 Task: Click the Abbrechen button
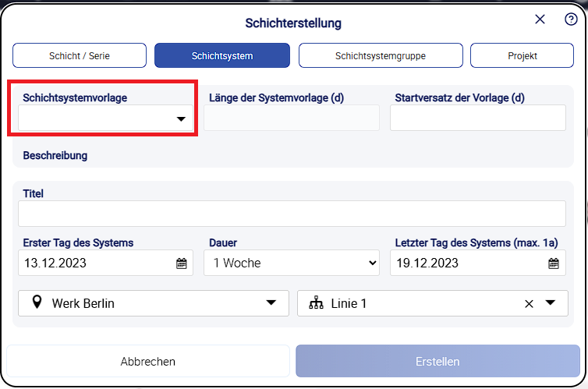click(x=148, y=362)
